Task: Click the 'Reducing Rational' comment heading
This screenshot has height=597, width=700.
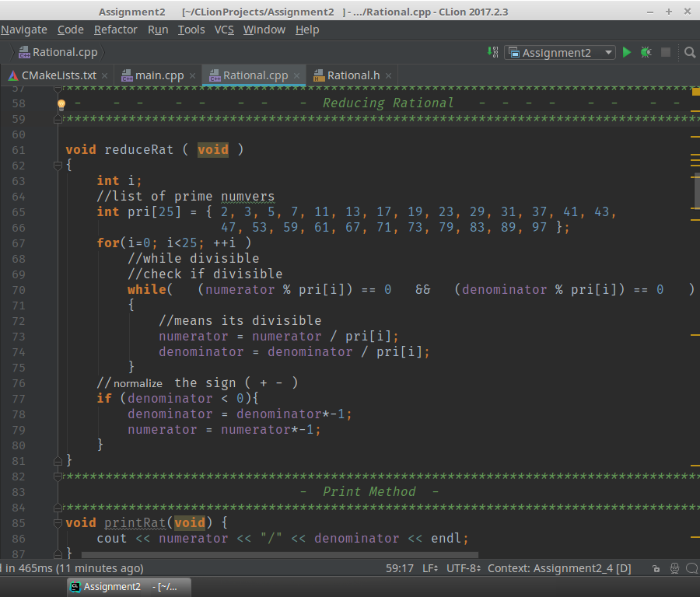Action: (388, 103)
